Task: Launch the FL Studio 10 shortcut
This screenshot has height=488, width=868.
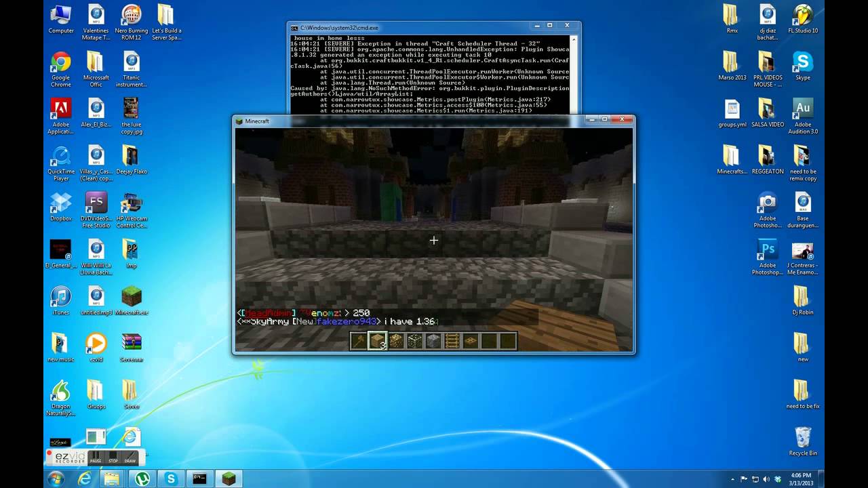Action: tap(803, 20)
